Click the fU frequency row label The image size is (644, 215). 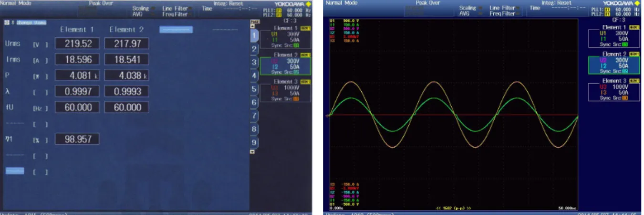pyautogui.click(x=9, y=107)
